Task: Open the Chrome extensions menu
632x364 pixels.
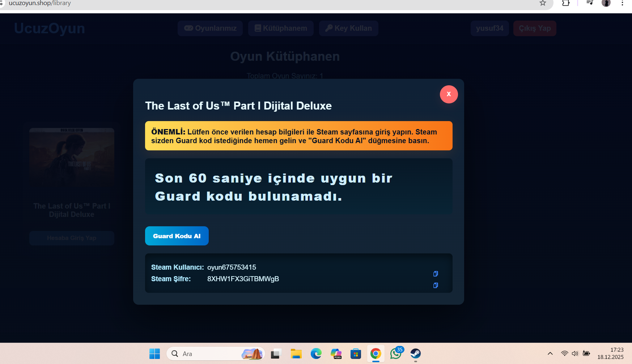Action: tap(566, 3)
